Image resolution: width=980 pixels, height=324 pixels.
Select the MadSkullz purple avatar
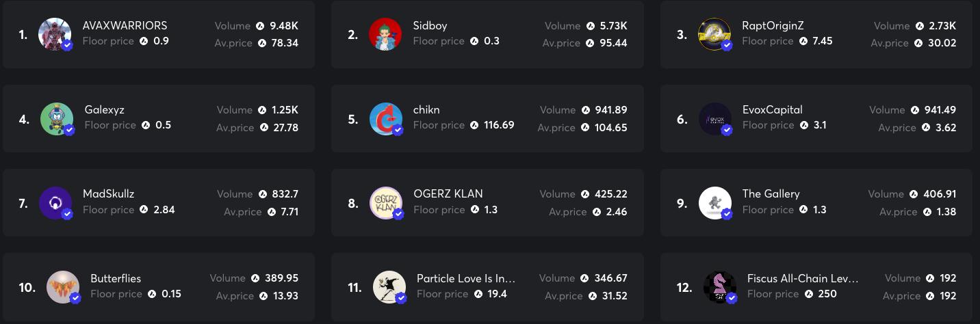tap(55, 203)
